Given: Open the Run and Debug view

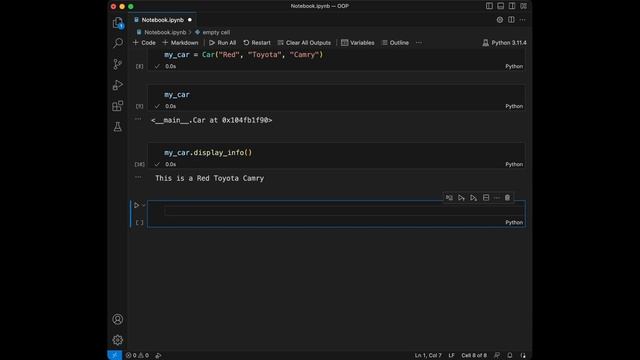Looking at the screenshot, I should [118, 85].
